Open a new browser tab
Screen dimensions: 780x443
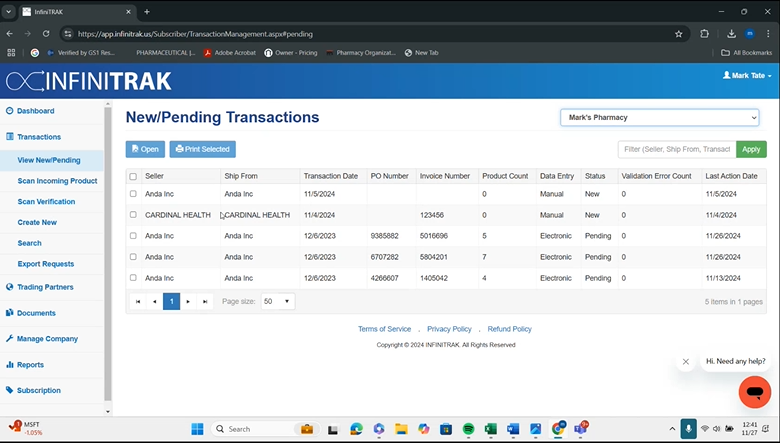pos(147,12)
